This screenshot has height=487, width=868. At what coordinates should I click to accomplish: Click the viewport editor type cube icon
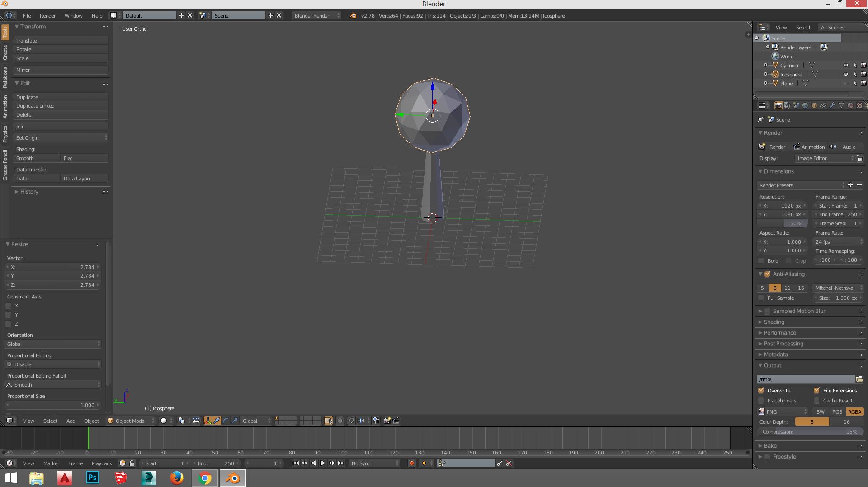(x=9, y=421)
